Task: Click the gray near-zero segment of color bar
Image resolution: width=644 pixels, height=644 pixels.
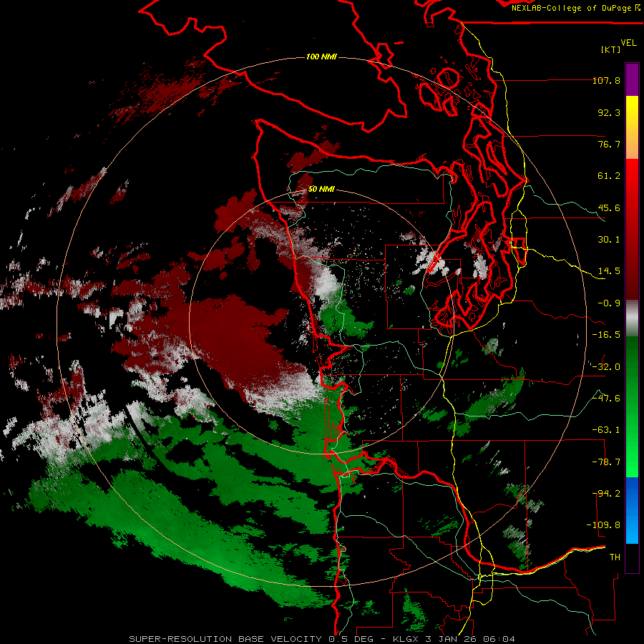Action: [x=632, y=318]
